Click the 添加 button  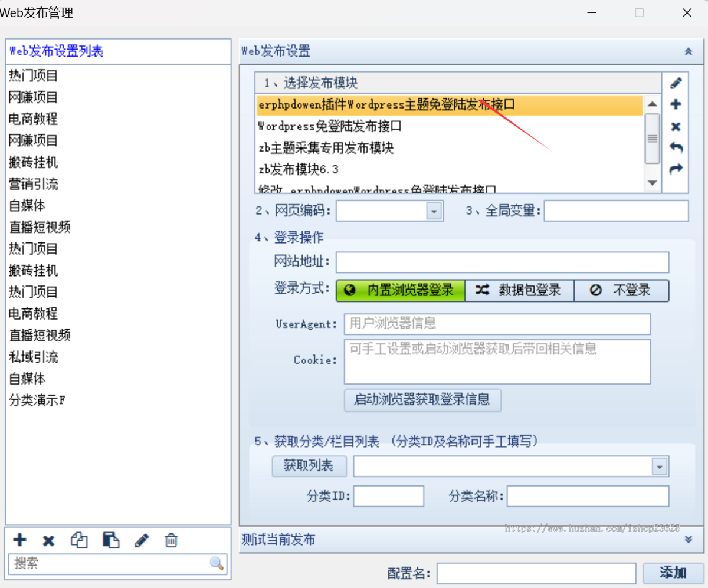(673, 573)
